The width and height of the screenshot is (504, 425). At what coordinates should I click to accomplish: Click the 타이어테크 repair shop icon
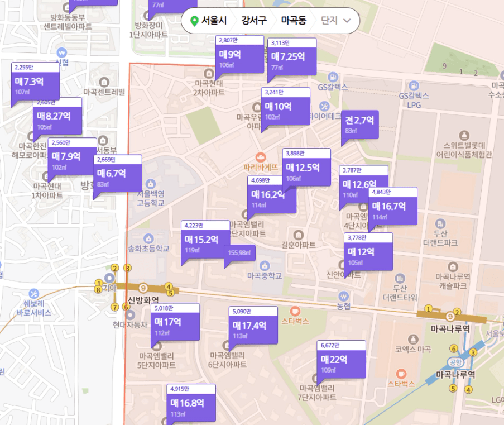coord(324,106)
